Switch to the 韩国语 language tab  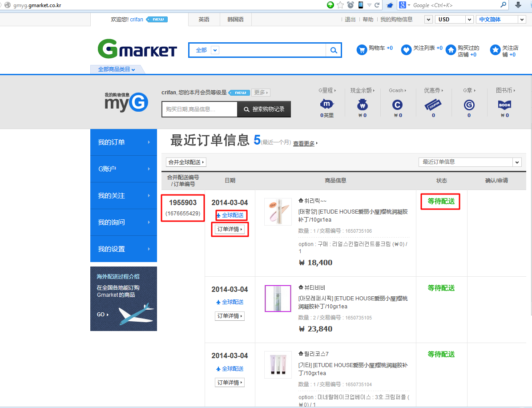[235, 19]
